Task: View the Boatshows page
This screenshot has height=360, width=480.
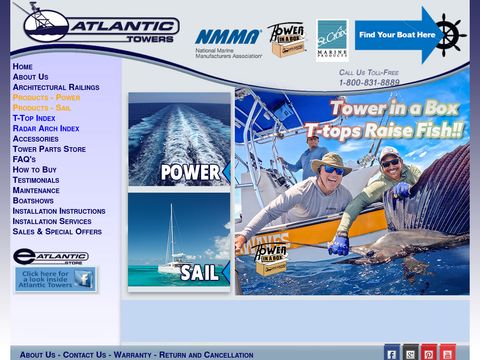Action: pos(33,201)
